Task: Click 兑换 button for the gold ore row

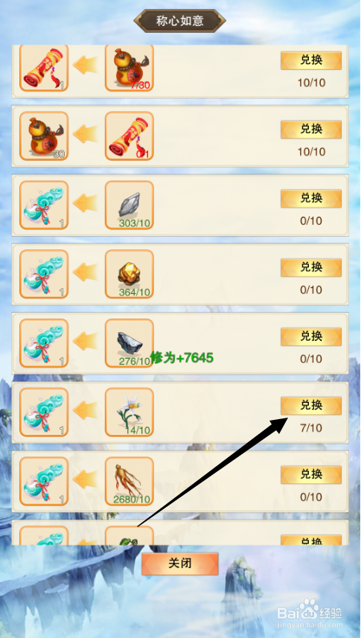Action: click(x=311, y=268)
